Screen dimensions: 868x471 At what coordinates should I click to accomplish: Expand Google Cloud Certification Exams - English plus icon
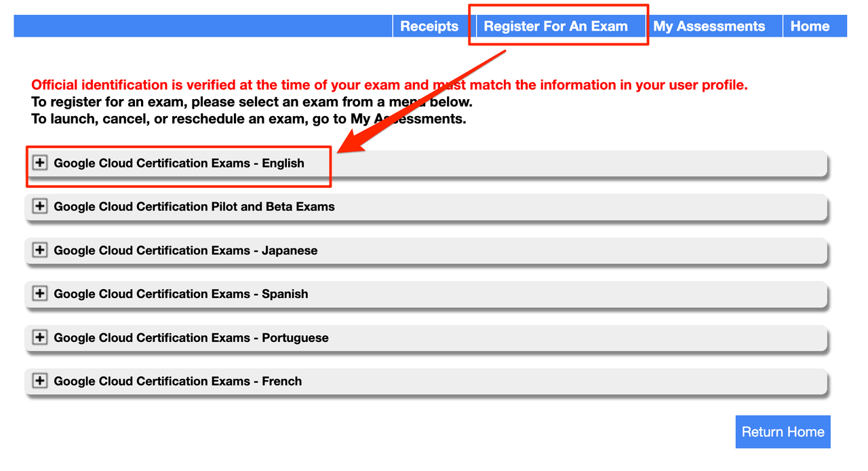click(x=40, y=163)
